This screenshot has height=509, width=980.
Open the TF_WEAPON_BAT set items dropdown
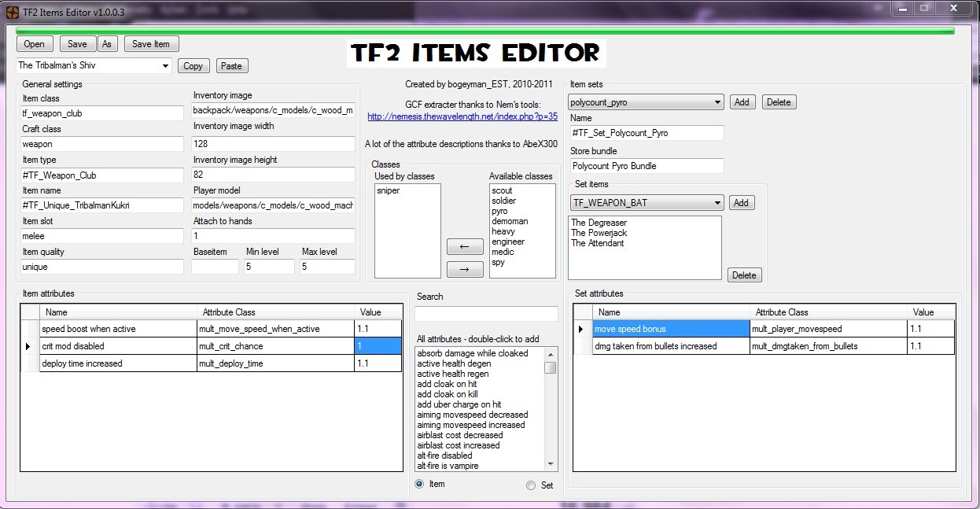click(x=717, y=203)
